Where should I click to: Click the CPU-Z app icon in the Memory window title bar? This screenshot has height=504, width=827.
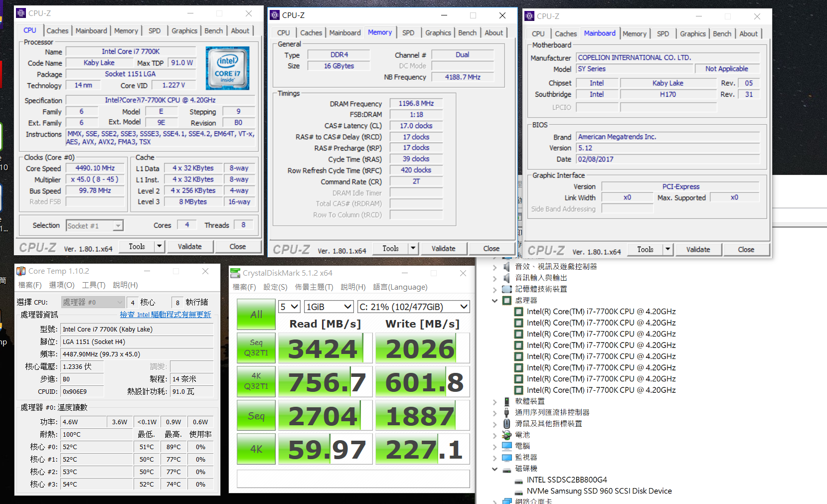tap(275, 15)
